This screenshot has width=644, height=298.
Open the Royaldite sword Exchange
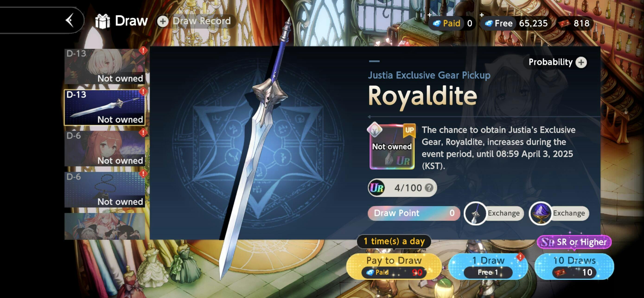pos(494,213)
